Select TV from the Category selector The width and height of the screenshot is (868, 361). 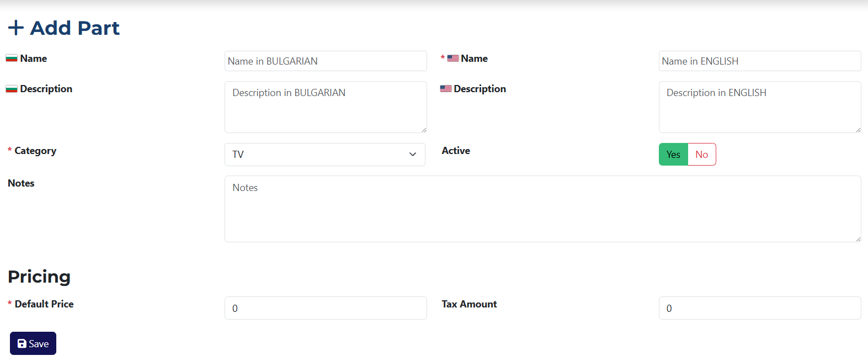pyautogui.click(x=324, y=154)
